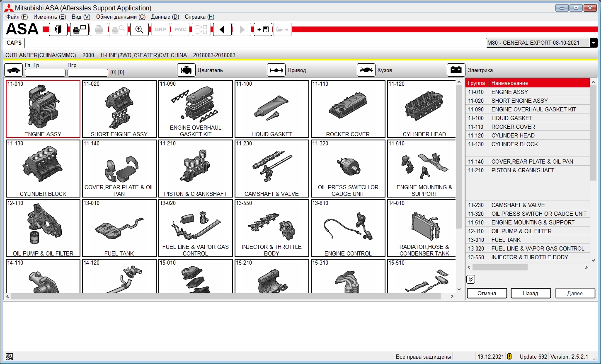Open the Вид menu

pyautogui.click(x=81, y=17)
